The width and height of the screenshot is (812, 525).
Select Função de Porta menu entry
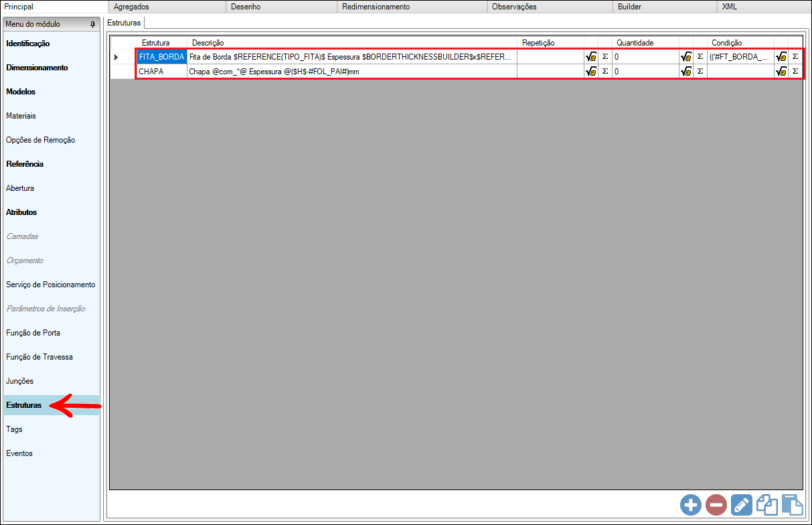click(x=52, y=333)
